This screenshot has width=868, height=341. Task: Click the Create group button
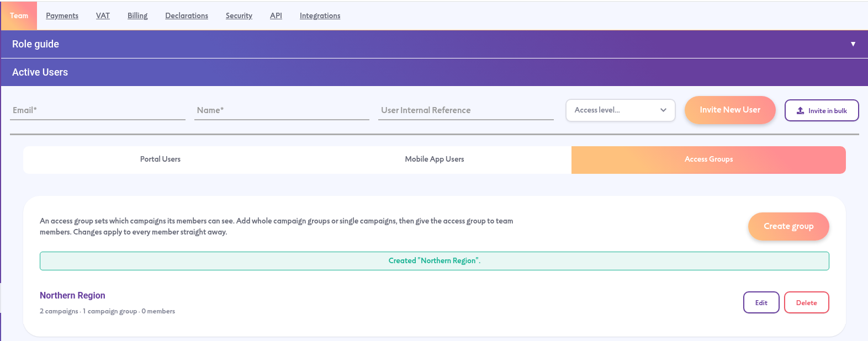pos(788,226)
